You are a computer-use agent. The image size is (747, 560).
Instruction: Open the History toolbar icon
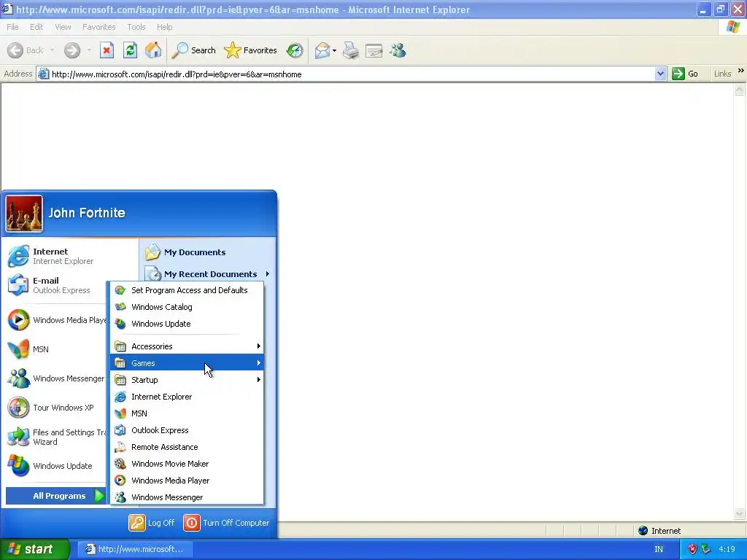click(295, 50)
